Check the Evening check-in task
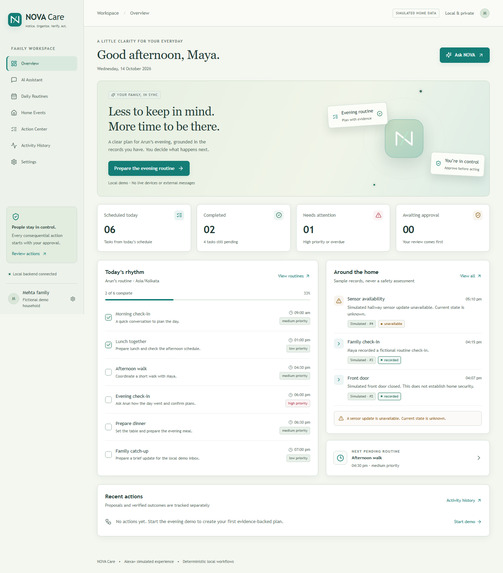This screenshot has height=573, width=503. pyautogui.click(x=108, y=400)
